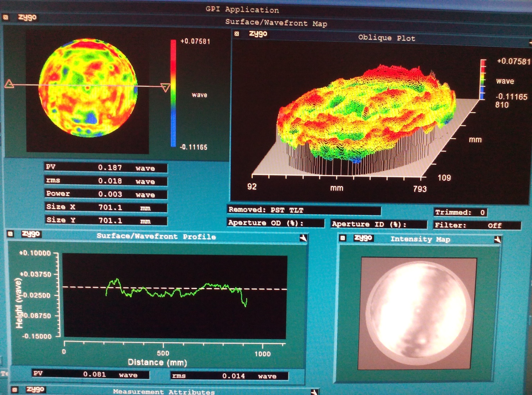Click the Aperture ID (%) field
Viewport: 532px width, 395px height.
click(x=378, y=224)
